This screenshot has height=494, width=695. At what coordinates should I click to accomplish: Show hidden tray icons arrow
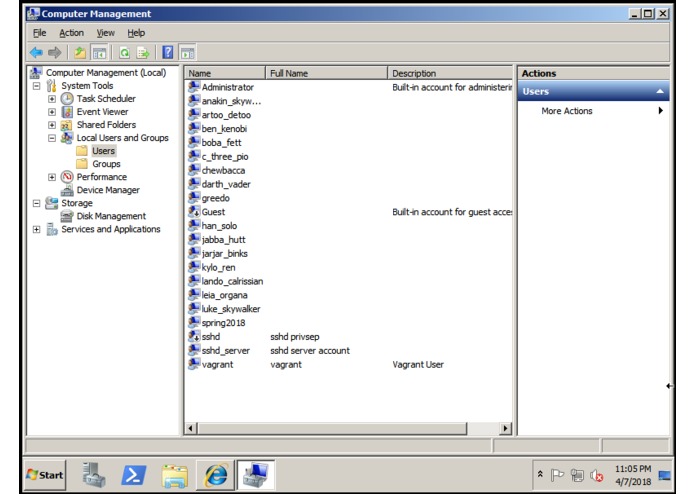point(540,474)
